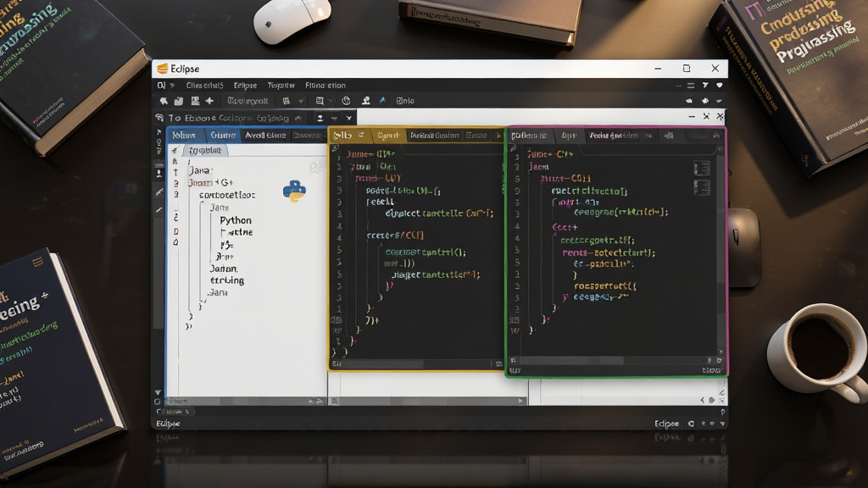The width and height of the screenshot is (868, 488).
Task: Click the clock icon in the toolbar
Action: point(346,101)
